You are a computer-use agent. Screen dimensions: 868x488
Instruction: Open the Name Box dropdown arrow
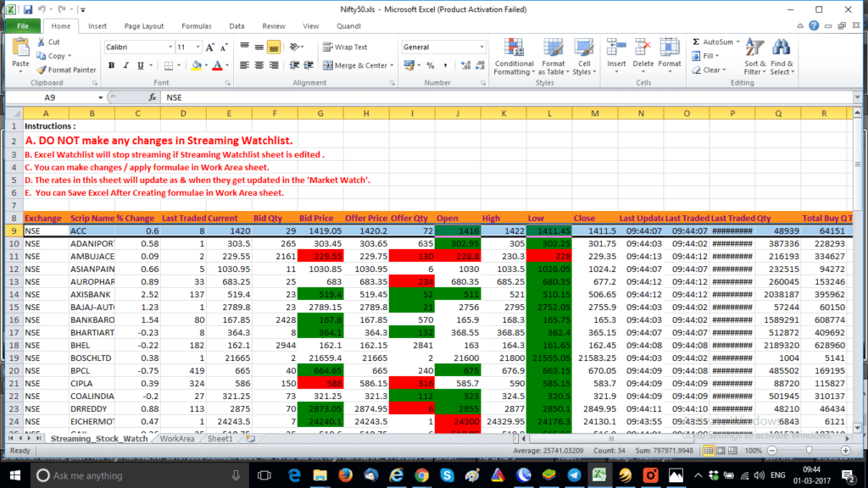click(100, 97)
